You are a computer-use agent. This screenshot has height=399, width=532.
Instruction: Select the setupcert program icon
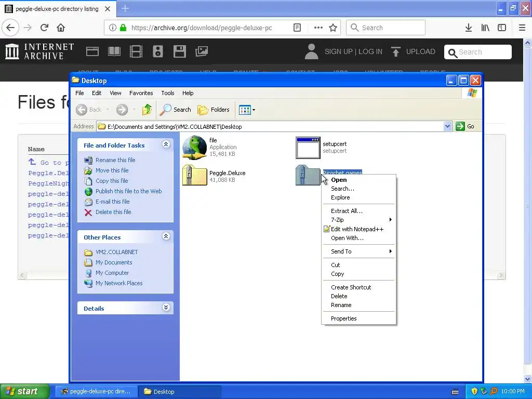point(308,148)
